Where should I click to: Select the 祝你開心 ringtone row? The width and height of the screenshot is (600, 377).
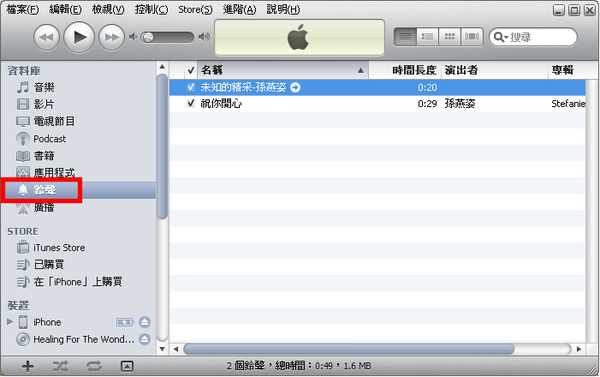click(x=377, y=103)
